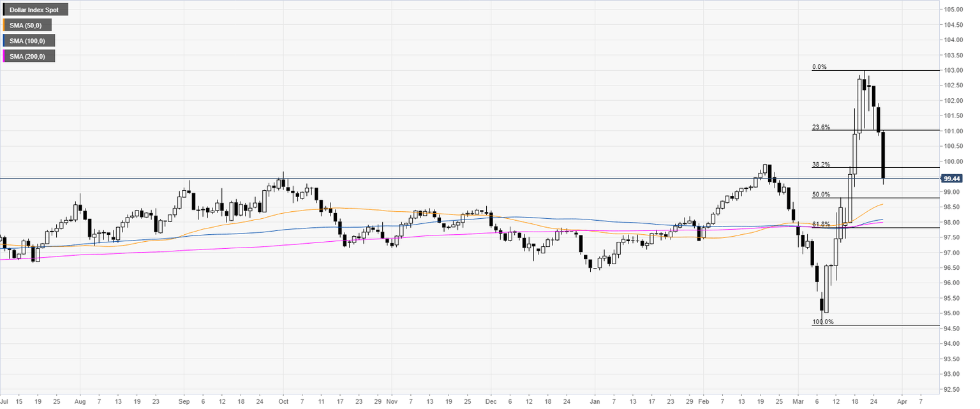This screenshot has width=980, height=409.
Task: Click 105.00 on the price axis
Action: click(953, 10)
